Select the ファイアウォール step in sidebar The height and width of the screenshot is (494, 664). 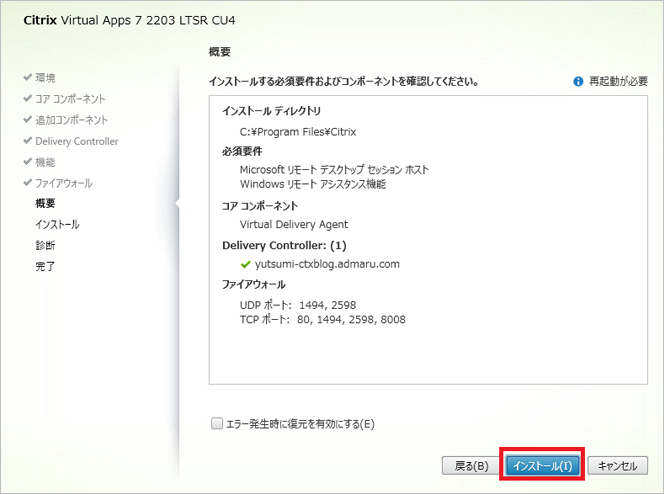64,183
